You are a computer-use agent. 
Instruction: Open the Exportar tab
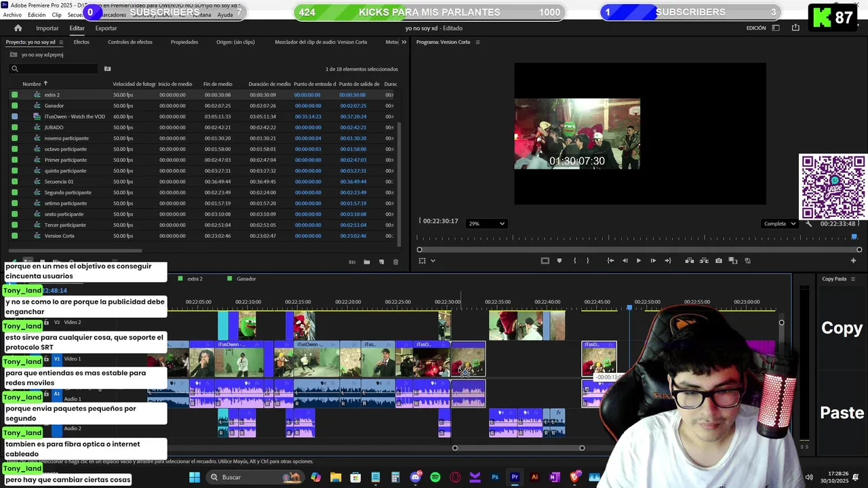pyautogui.click(x=106, y=28)
